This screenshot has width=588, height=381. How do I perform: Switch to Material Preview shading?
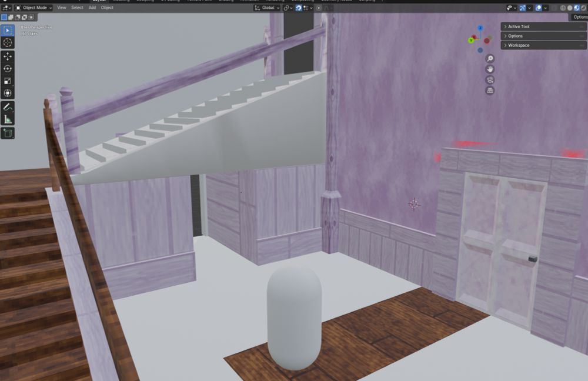click(577, 8)
